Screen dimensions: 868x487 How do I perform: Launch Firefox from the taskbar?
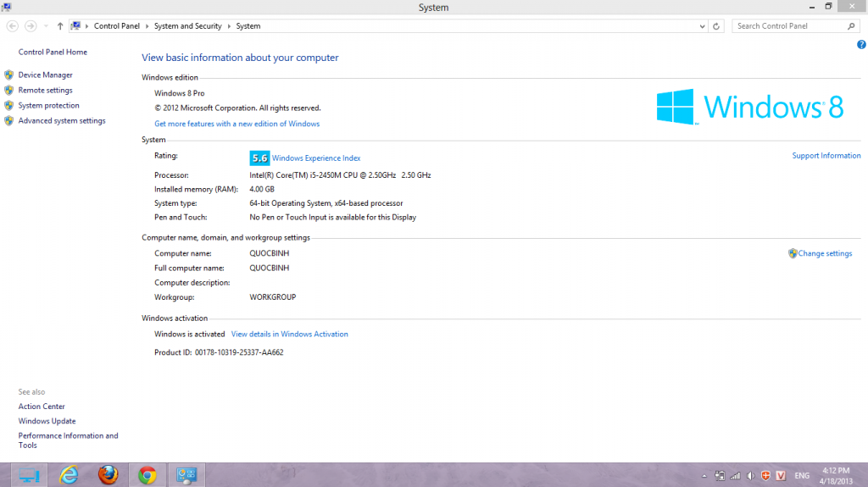point(108,475)
